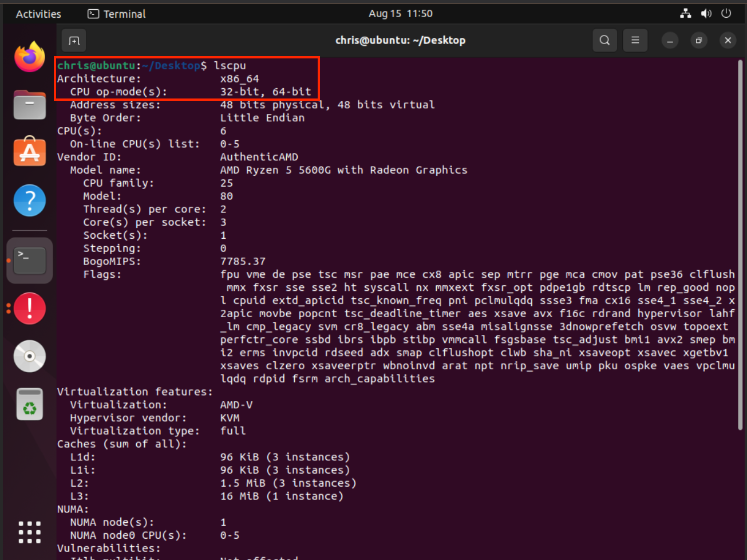Screen dimensions: 747x560
Task: Click the L2 value '1.5 MiB (3 instances)'
Action: 288,483
